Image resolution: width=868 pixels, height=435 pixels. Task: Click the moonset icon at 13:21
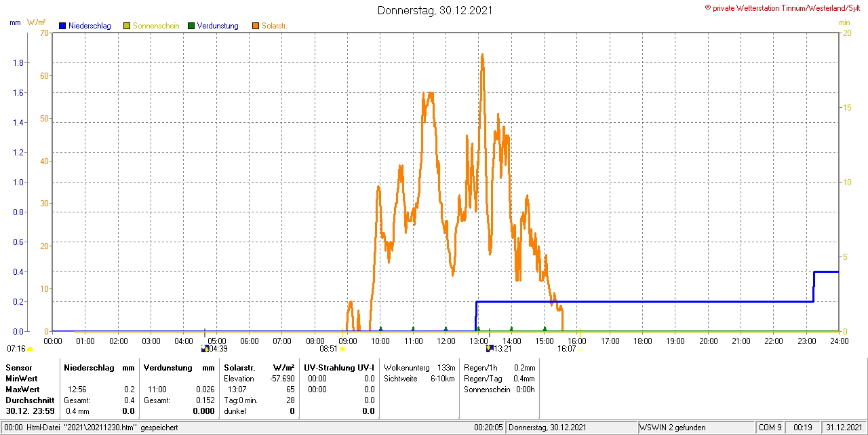tap(489, 349)
